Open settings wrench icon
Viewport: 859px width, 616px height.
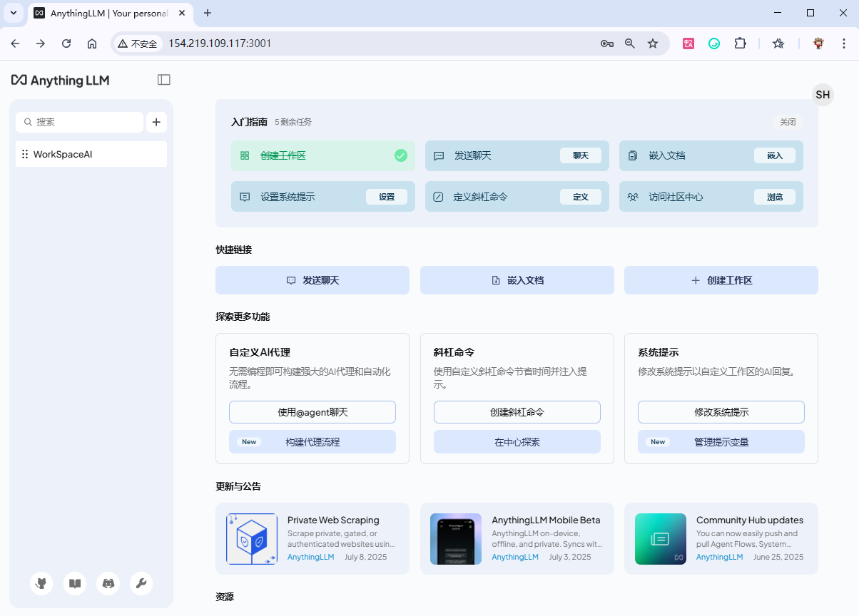coord(141,583)
